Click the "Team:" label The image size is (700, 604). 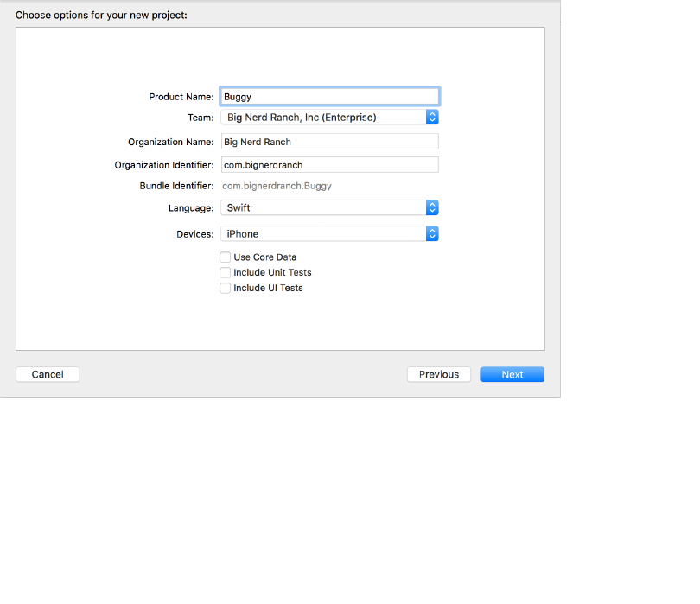click(200, 118)
